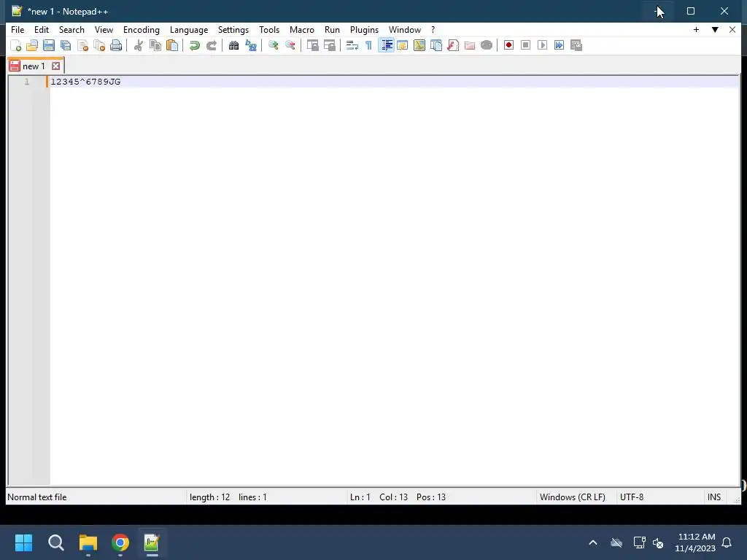Open the Edit menu

click(x=42, y=29)
